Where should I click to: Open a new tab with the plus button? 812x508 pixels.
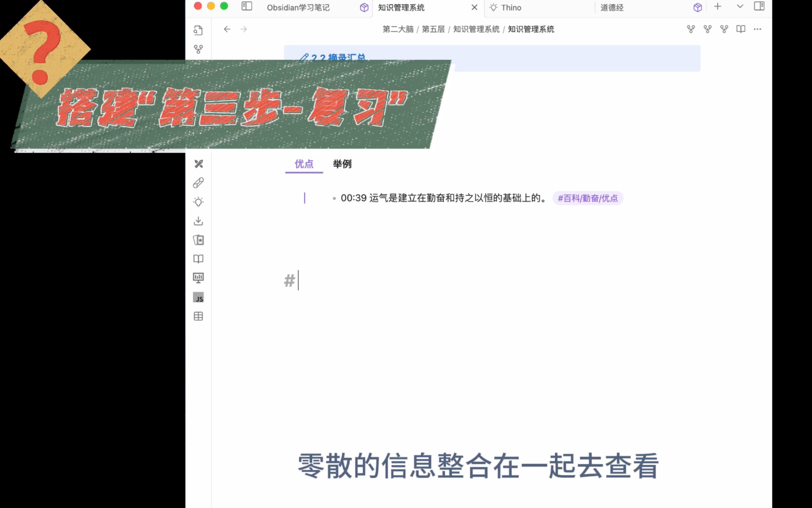[x=718, y=6]
